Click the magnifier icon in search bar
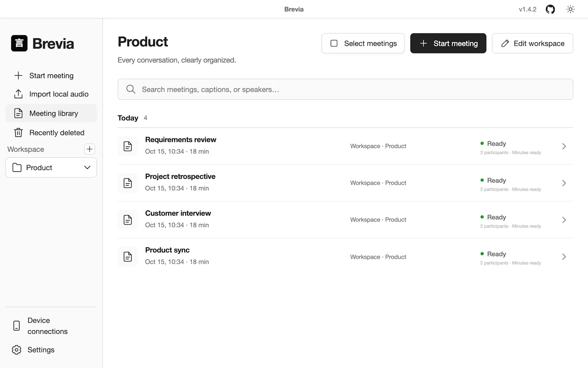The height and width of the screenshot is (368, 588). click(131, 89)
